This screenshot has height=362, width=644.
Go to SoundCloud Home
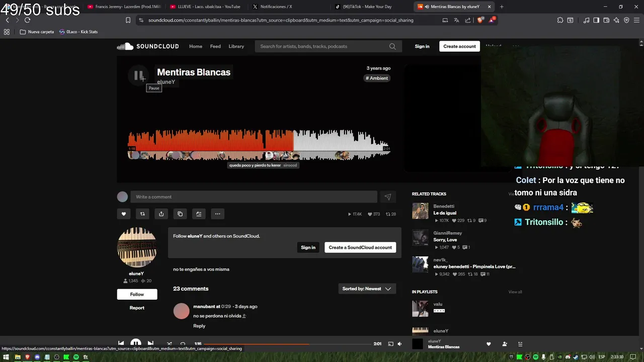(x=196, y=46)
